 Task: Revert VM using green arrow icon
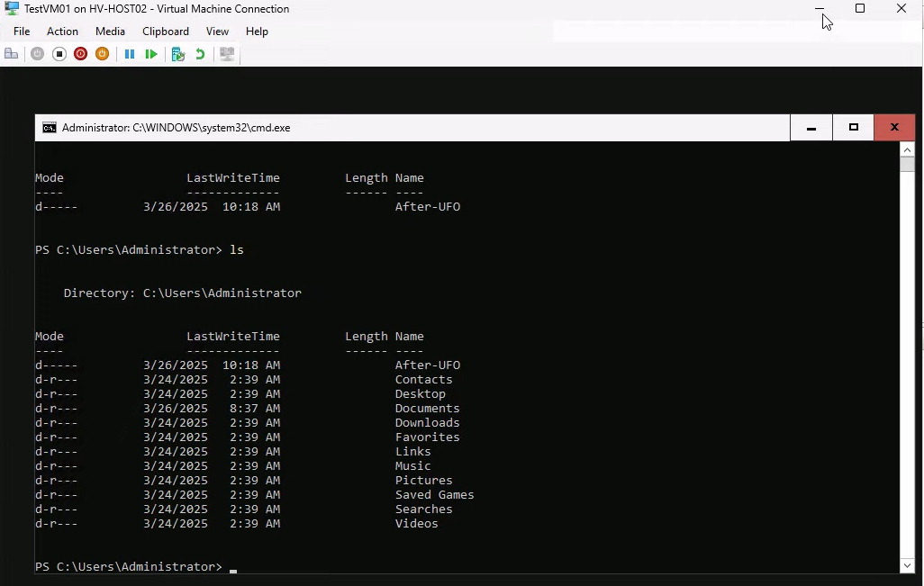coord(200,54)
